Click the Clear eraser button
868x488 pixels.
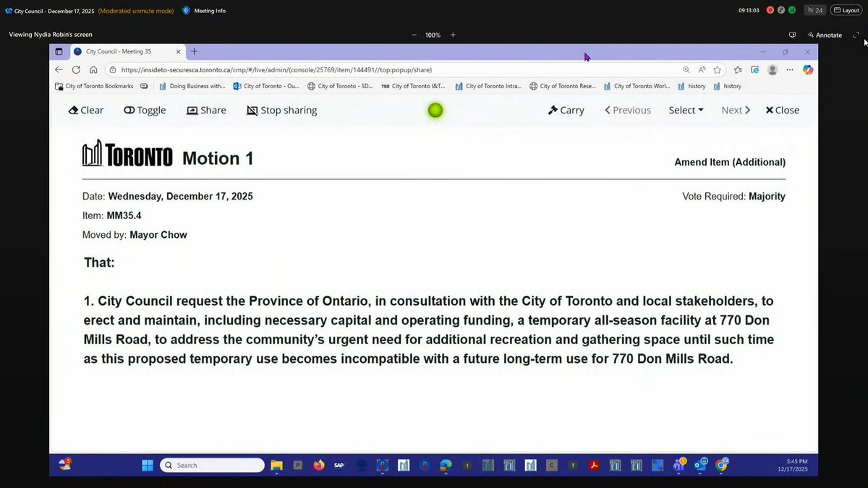(x=86, y=110)
